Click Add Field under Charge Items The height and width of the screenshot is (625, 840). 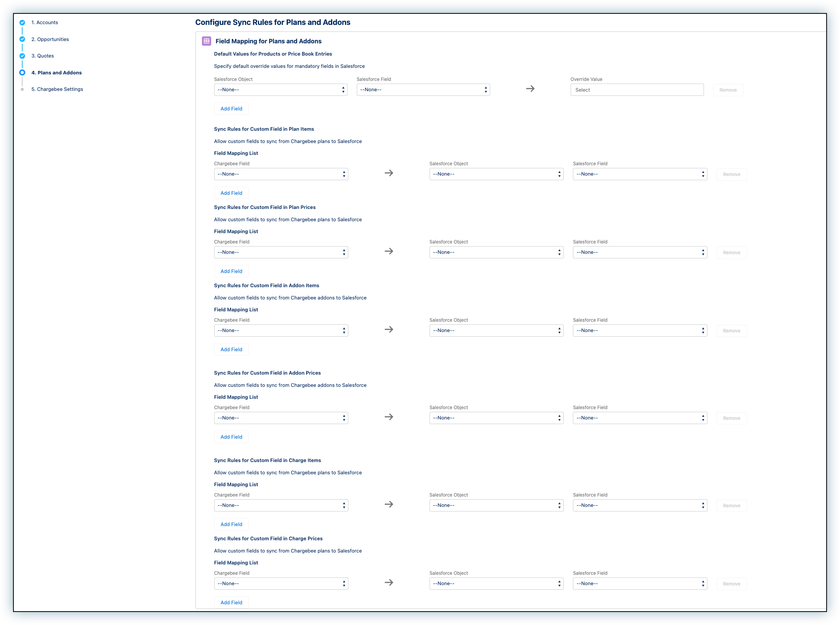(231, 524)
